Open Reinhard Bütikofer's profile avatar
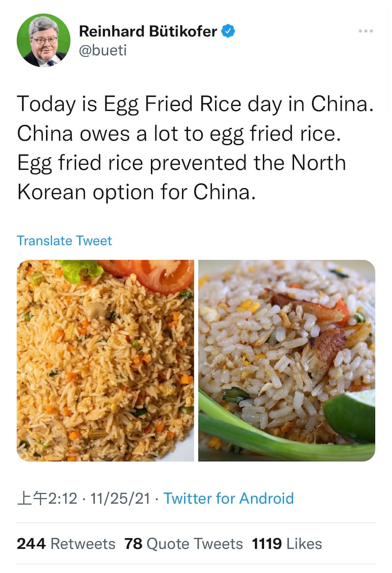 point(44,40)
